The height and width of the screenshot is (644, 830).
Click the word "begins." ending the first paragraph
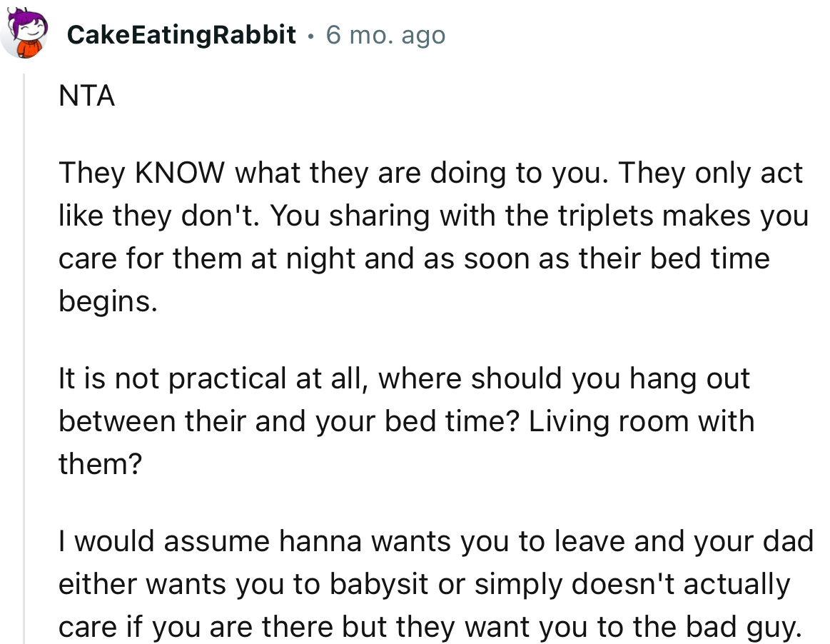pyautogui.click(x=107, y=300)
